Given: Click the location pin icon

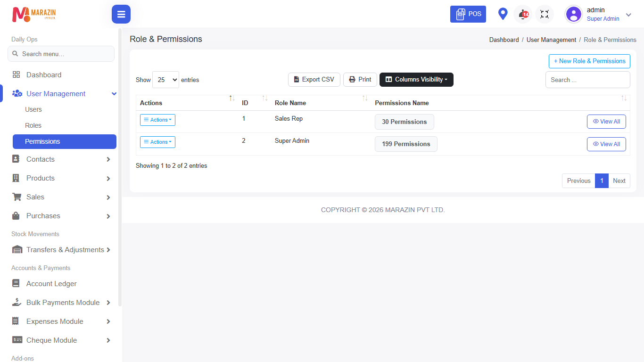Looking at the screenshot, I should [503, 14].
